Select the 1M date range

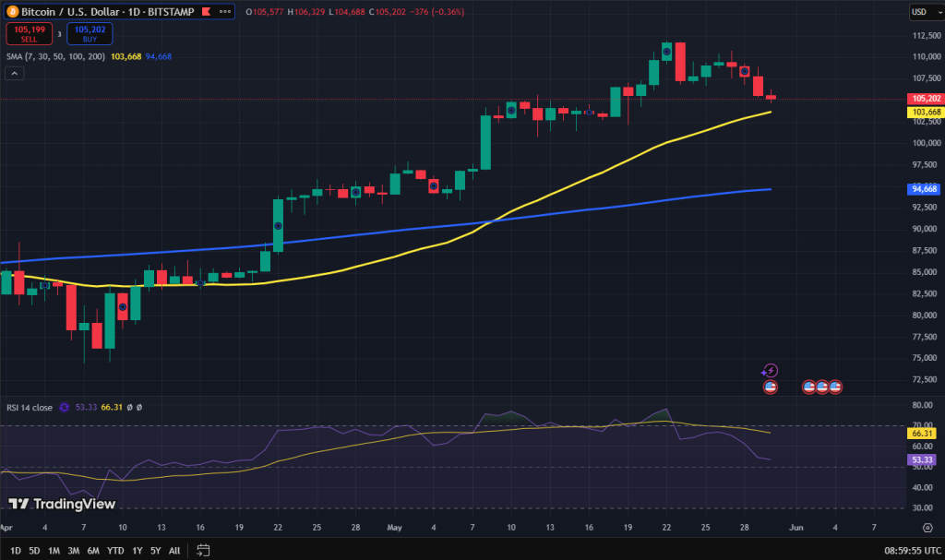pos(54,551)
